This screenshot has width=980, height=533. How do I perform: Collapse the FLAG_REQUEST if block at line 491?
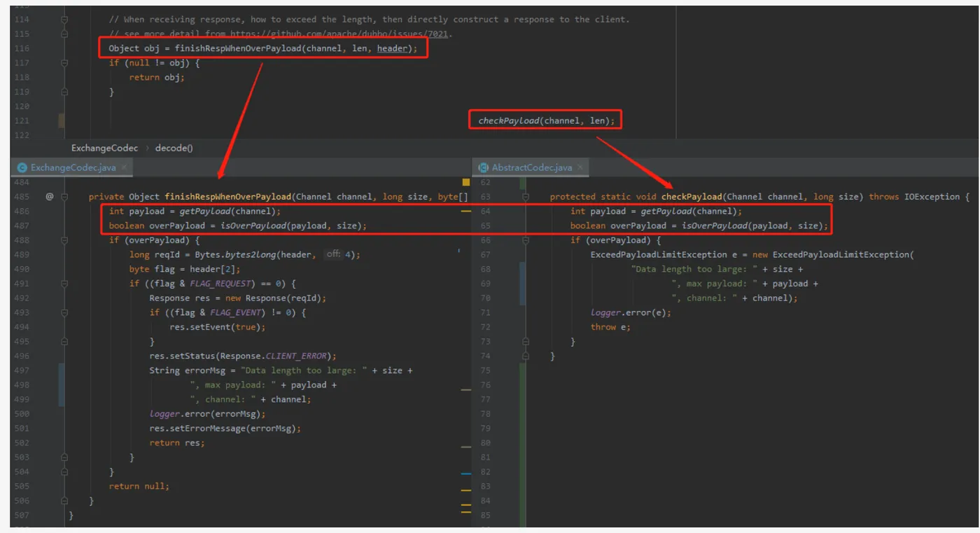click(64, 284)
